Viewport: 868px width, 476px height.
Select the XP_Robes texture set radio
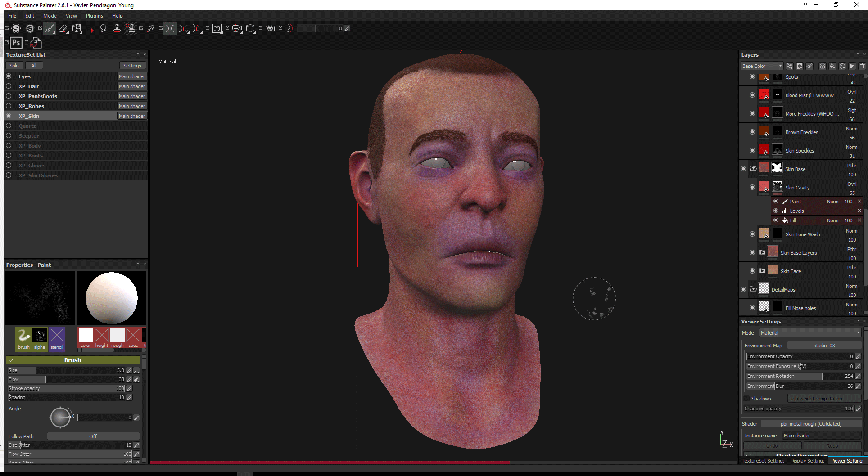click(9, 106)
